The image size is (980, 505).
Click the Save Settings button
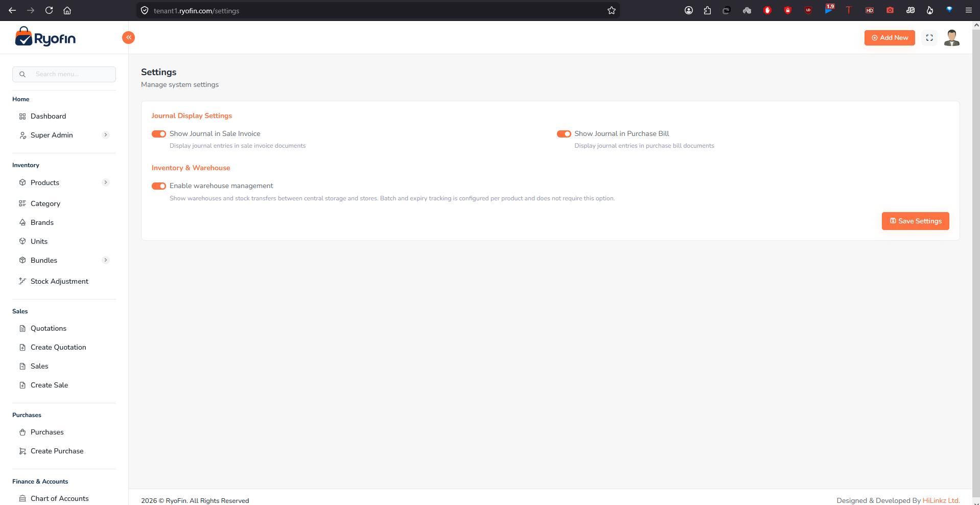[x=915, y=221]
